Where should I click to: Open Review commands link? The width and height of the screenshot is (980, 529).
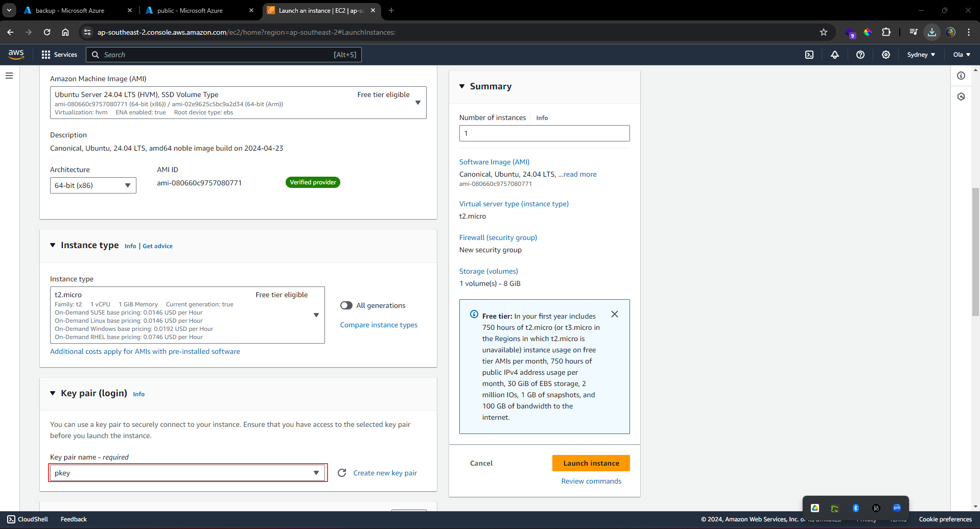coord(591,481)
